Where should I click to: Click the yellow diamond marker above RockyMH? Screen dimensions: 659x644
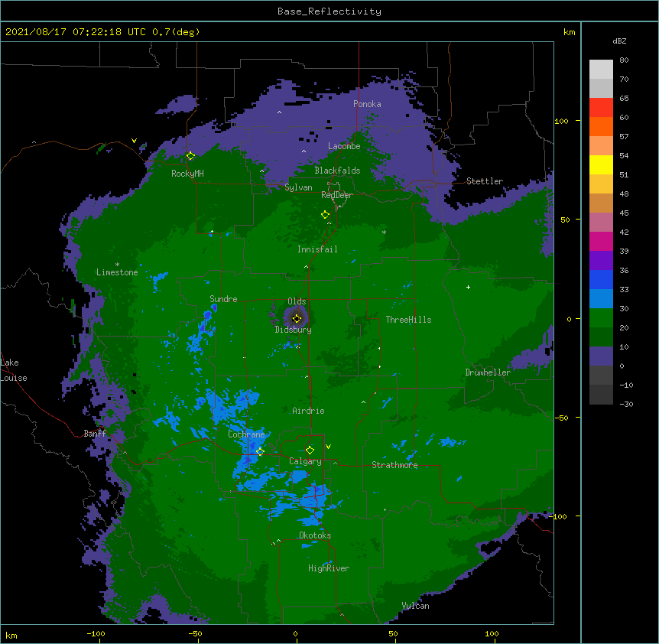coord(190,156)
